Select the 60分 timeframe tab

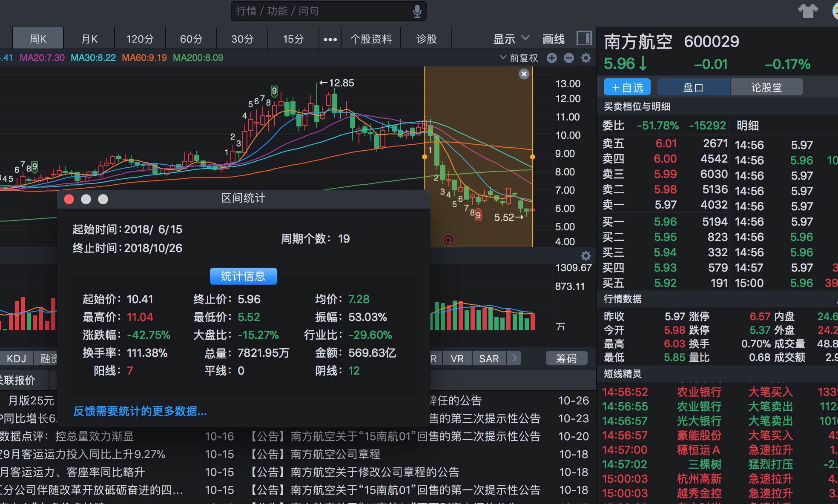pos(191,39)
